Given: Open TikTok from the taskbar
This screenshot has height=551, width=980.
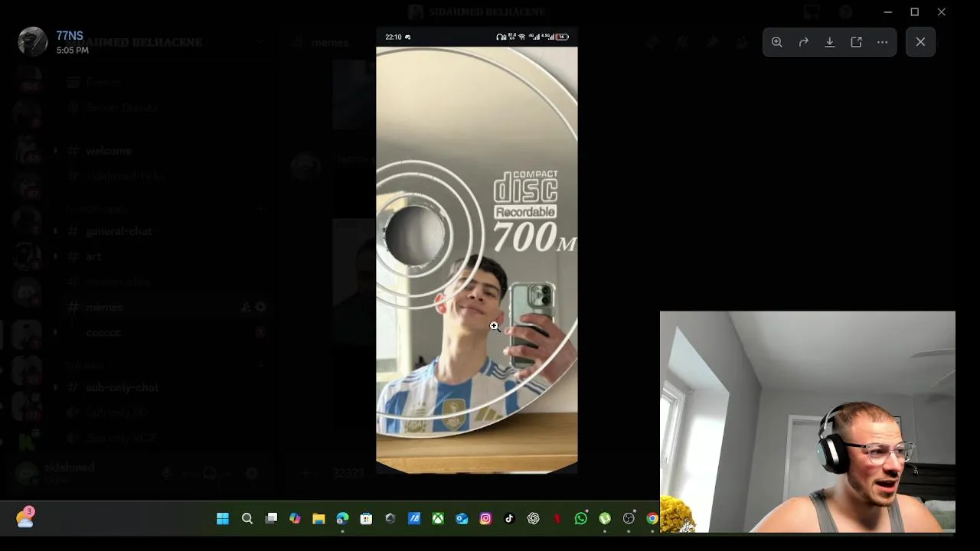Looking at the screenshot, I should tap(509, 519).
